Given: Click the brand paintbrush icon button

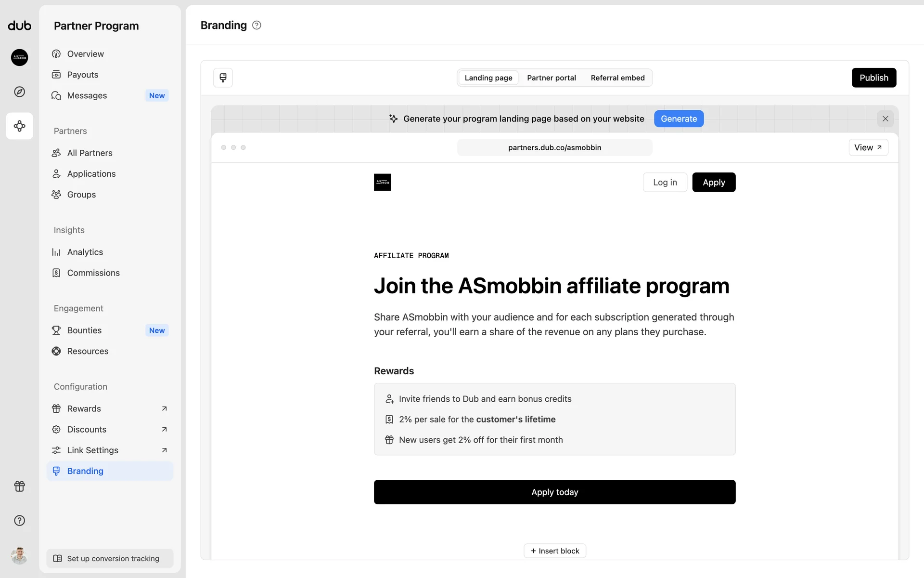Looking at the screenshot, I should pos(223,78).
